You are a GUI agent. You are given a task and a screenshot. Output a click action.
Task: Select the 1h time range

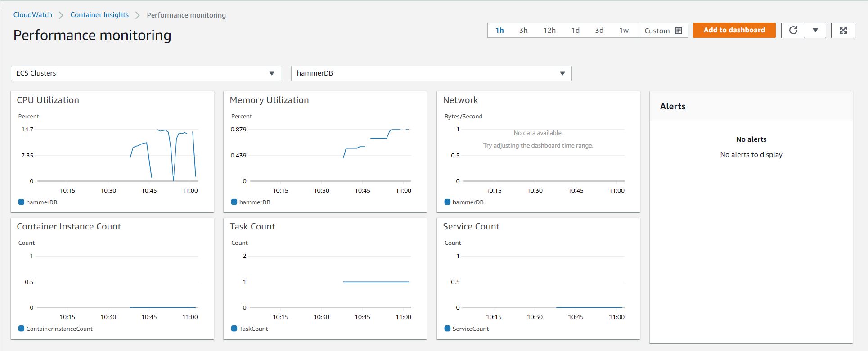(x=499, y=31)
